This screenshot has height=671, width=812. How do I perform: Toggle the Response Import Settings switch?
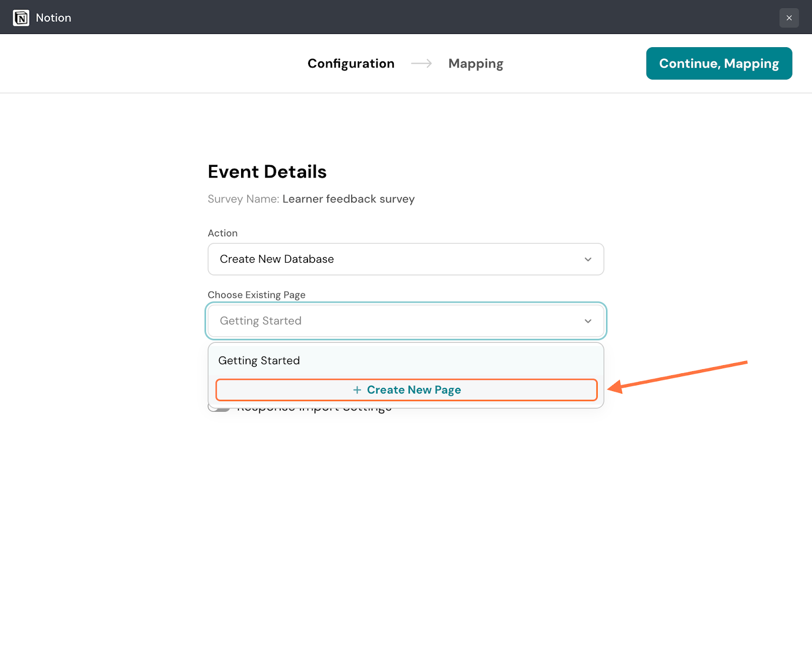point(219,409)
